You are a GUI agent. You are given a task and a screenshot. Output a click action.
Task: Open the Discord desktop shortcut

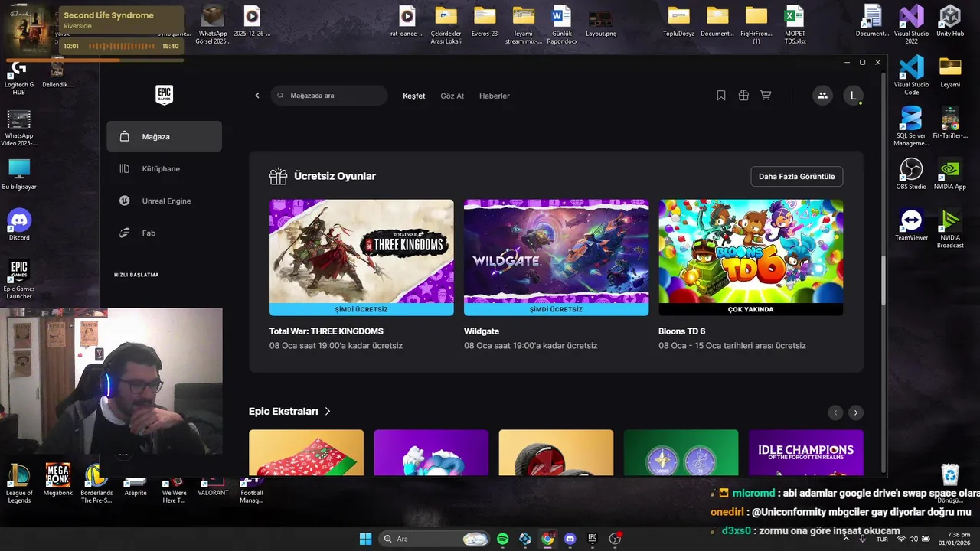coord(19,225)
